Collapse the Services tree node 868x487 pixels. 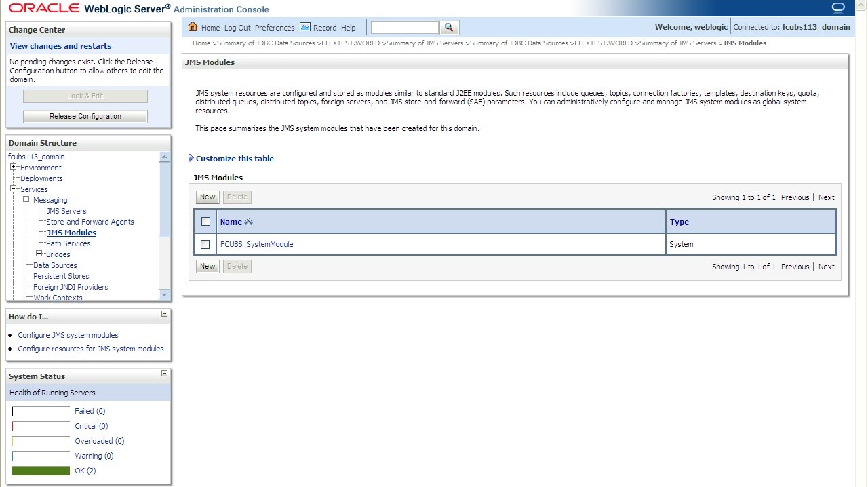tap(14, 189)
